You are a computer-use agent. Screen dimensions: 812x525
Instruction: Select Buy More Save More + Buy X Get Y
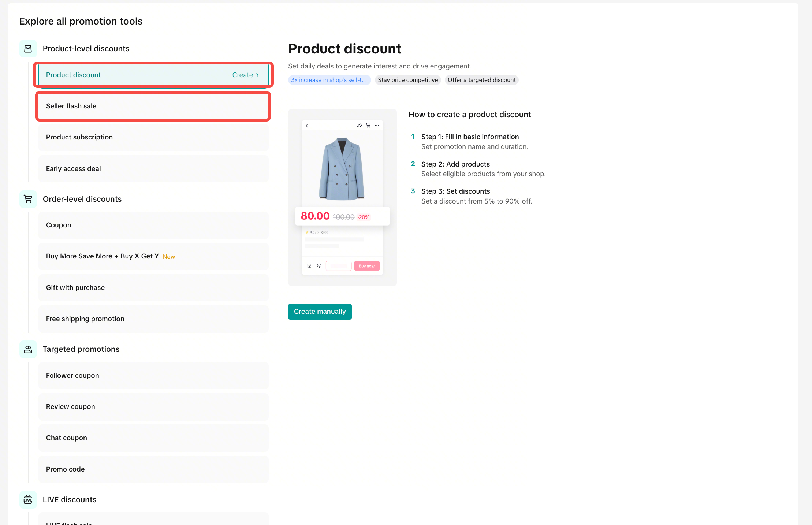click(x=153, y=256)
